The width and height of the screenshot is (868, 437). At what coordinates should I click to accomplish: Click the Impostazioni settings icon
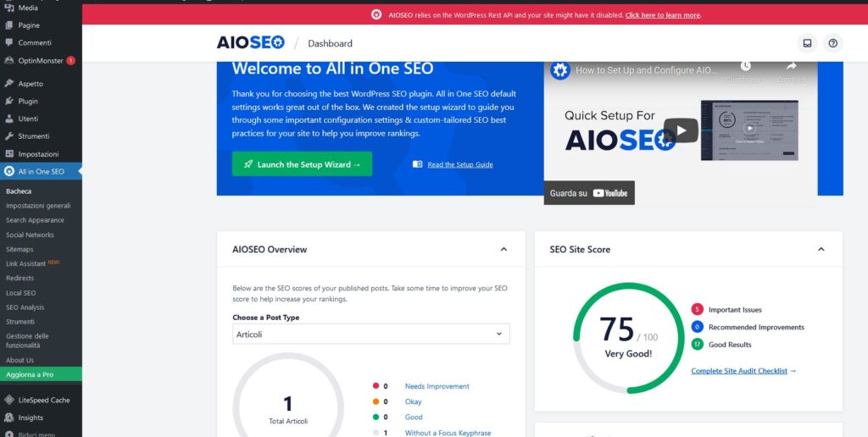tap(8, 154)
